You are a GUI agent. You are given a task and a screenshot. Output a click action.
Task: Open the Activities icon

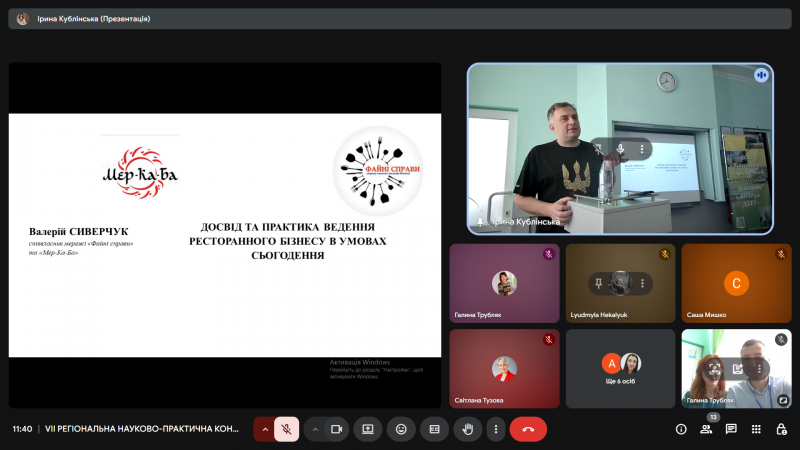[756, 429]
